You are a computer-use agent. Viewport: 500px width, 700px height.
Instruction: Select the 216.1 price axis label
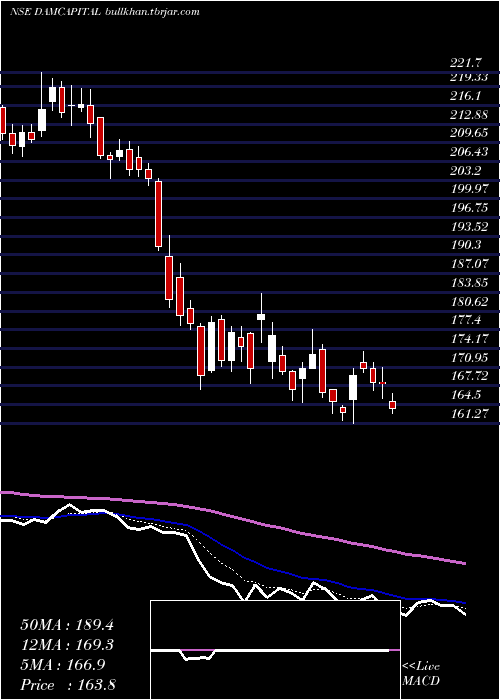coord(465,96)
